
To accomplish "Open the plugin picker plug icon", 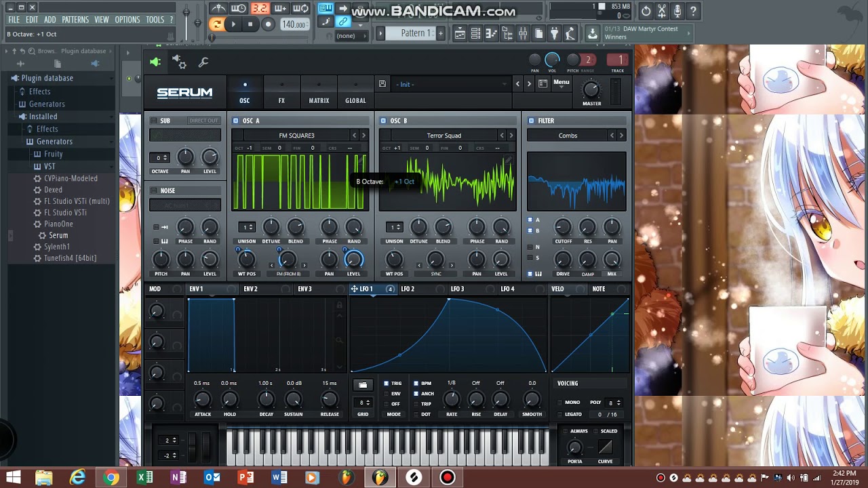I will [554, 33].
